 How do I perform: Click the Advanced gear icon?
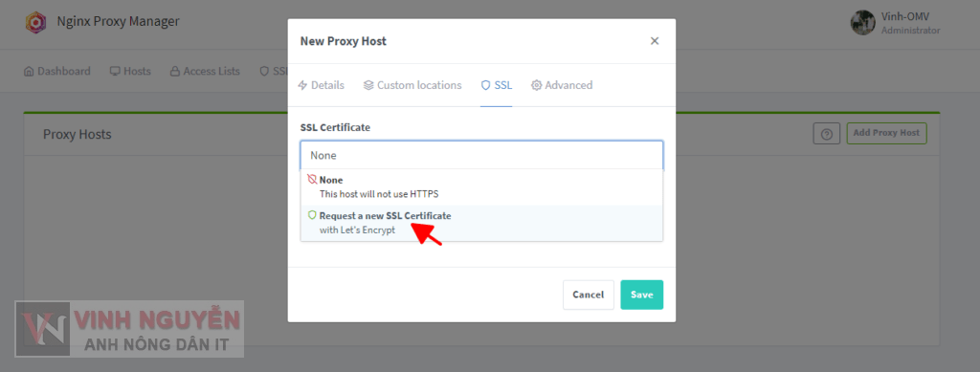pos(536,85)
